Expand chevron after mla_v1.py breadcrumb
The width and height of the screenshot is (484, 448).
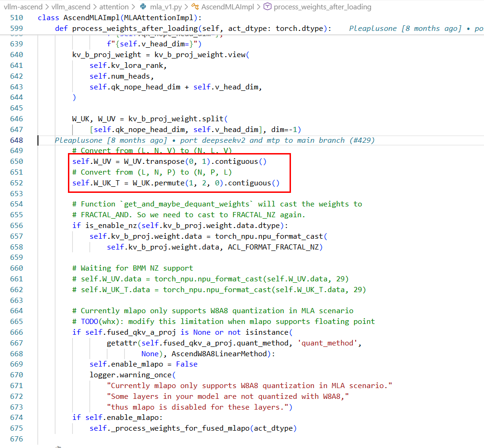coord(186,7)
